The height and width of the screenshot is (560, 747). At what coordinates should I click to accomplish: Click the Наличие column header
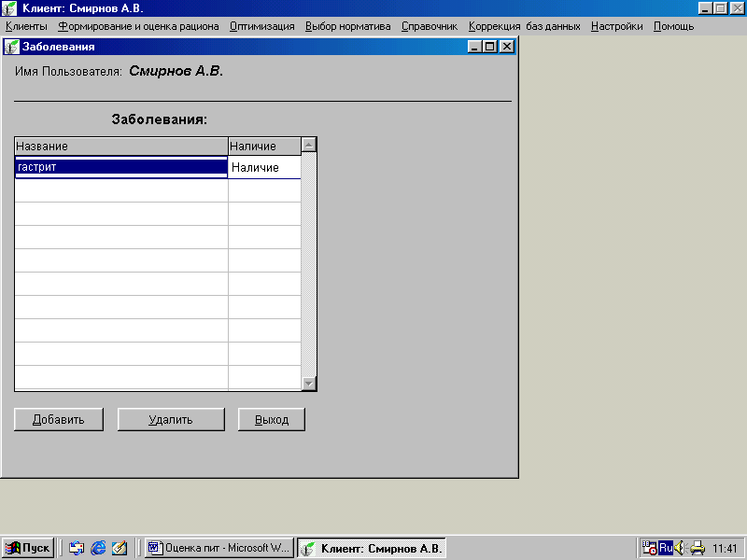(x=264, y=147)
